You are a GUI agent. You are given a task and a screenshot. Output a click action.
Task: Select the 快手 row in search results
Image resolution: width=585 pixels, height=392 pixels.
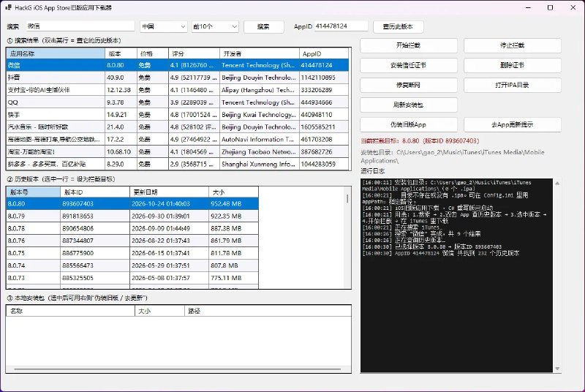[178, 115]
